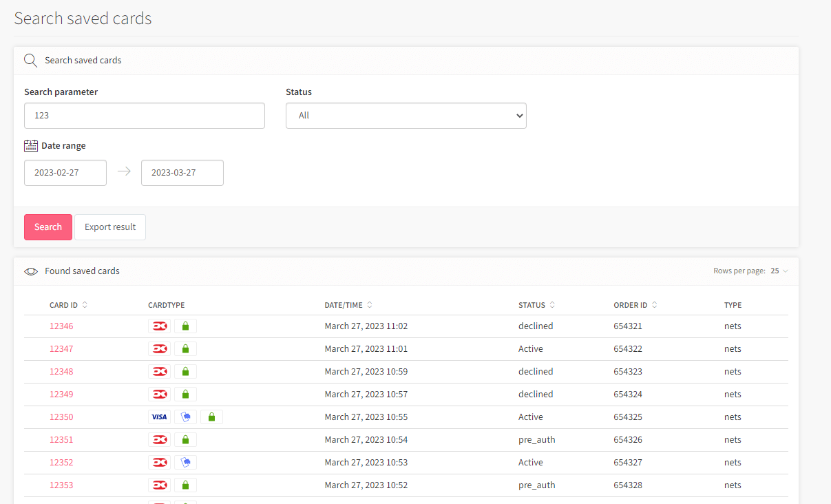Open the Status dropdown showing All

coord(406,116)
